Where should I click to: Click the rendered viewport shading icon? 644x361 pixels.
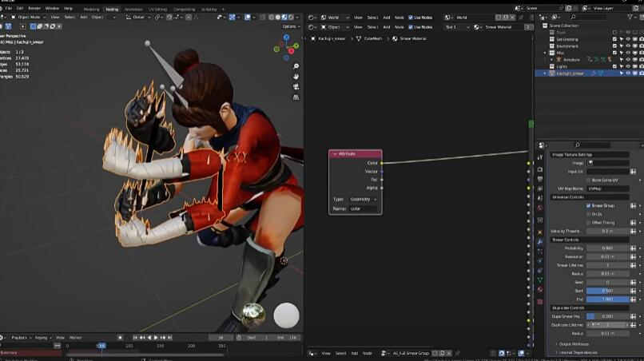291,16
